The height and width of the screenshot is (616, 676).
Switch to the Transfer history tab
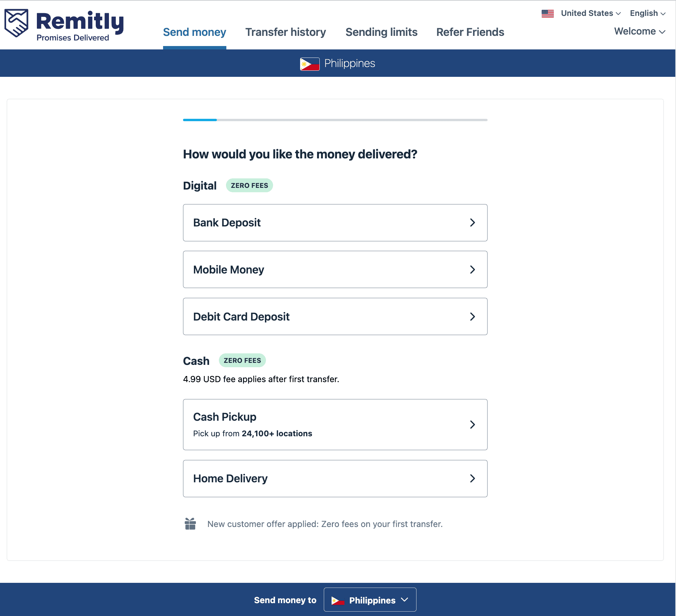286,32
